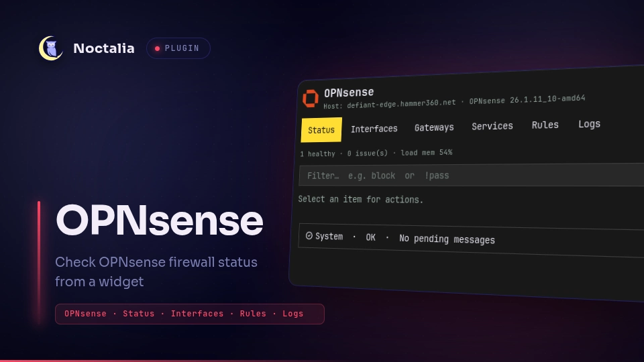Focus the Filter input field
Screen dimensions: 644x362
pos(472,175)
